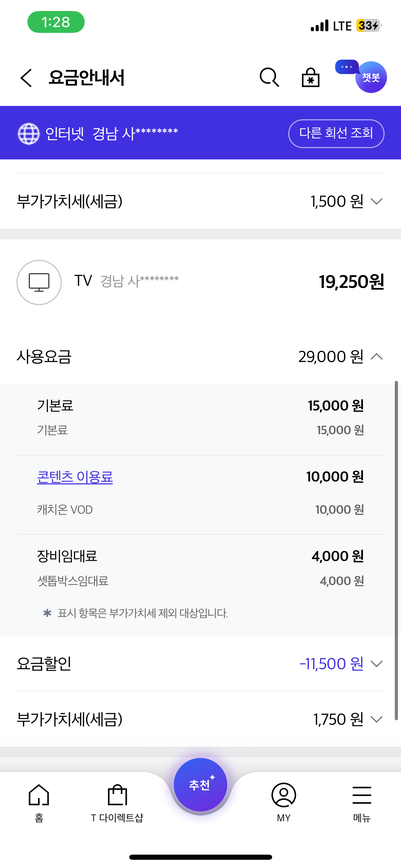Screen dimensions: 401x868
Task: Expand the 요금할인 discount section
Action: (376, 664)
